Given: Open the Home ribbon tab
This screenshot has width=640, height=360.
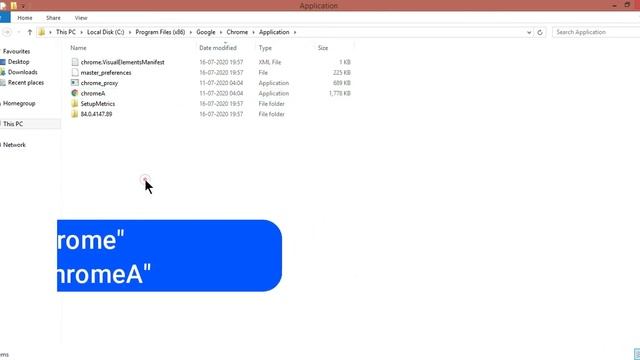Looking at the screenshot, I should tap(24, 18).
